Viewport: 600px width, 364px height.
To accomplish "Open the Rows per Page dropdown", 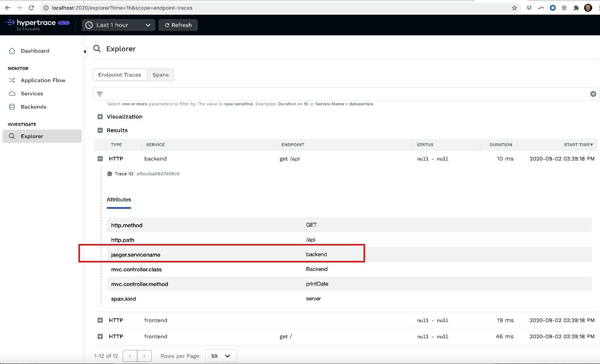I will tap(220, 356).
